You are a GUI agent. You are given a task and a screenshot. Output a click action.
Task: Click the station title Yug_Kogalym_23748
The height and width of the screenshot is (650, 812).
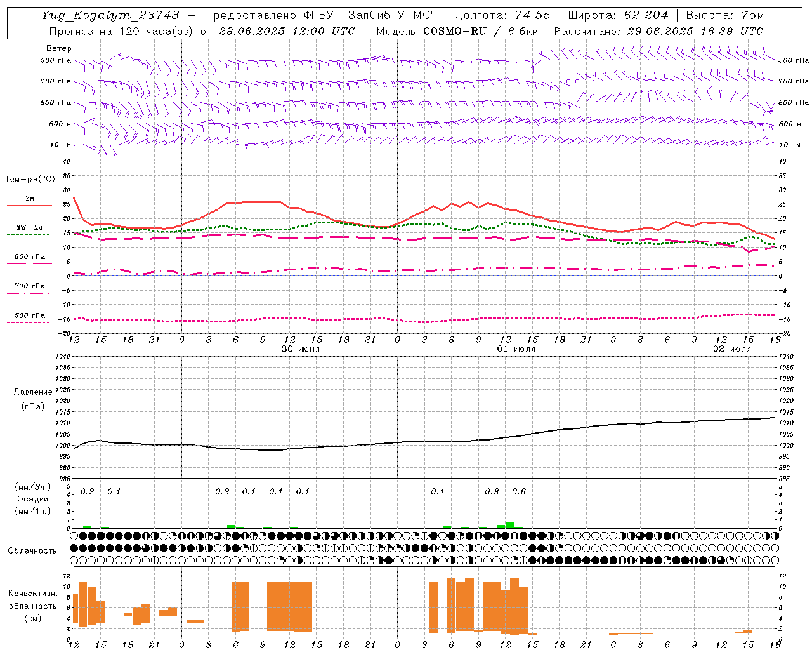point(110,15)
